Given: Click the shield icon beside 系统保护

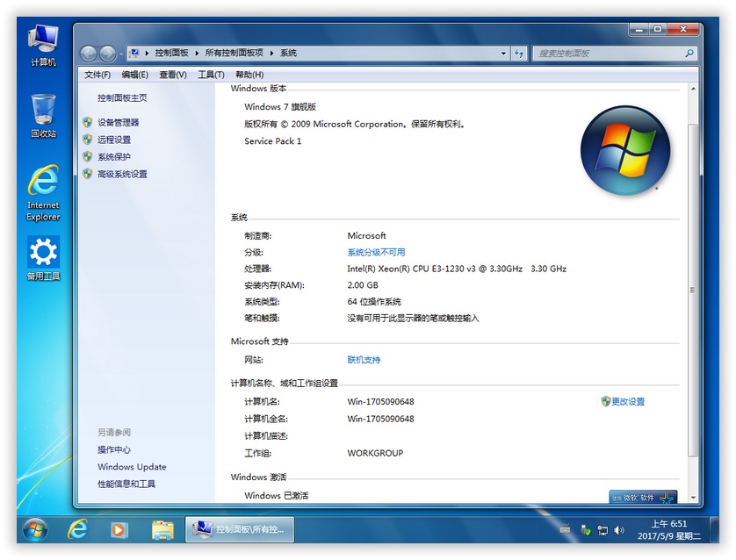Looking at the screenshot, I should [x=87, y=156].
